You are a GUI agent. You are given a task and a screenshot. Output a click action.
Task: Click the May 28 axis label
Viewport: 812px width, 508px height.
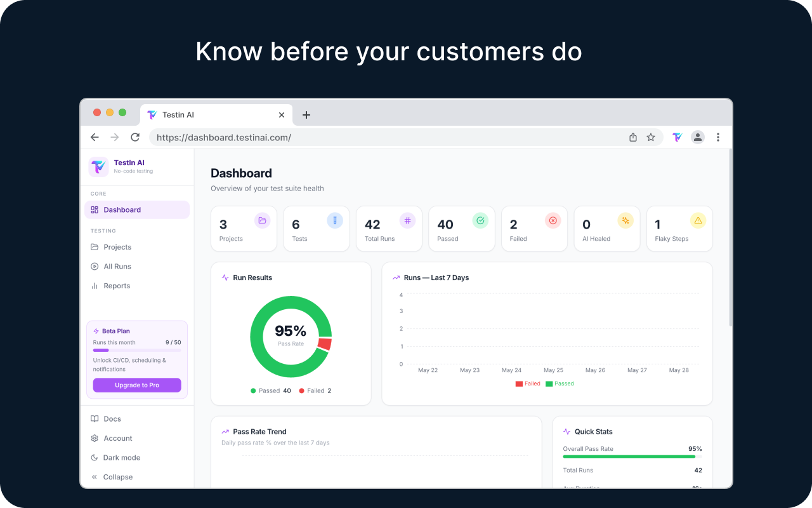(679, 370)
